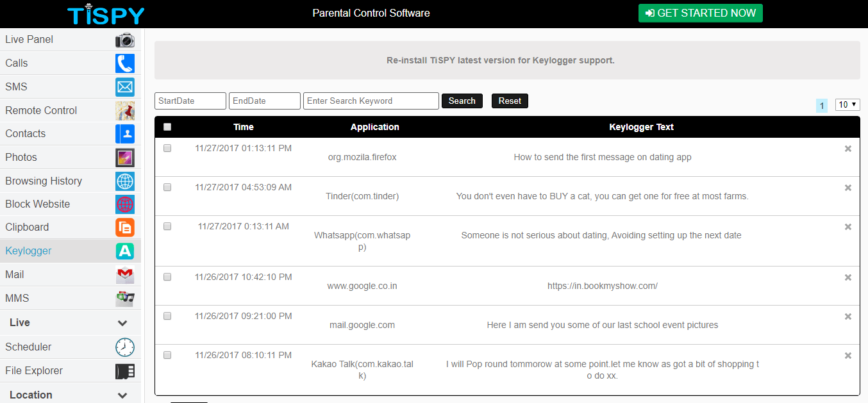Click the StartDate input field

coord(190,101)
